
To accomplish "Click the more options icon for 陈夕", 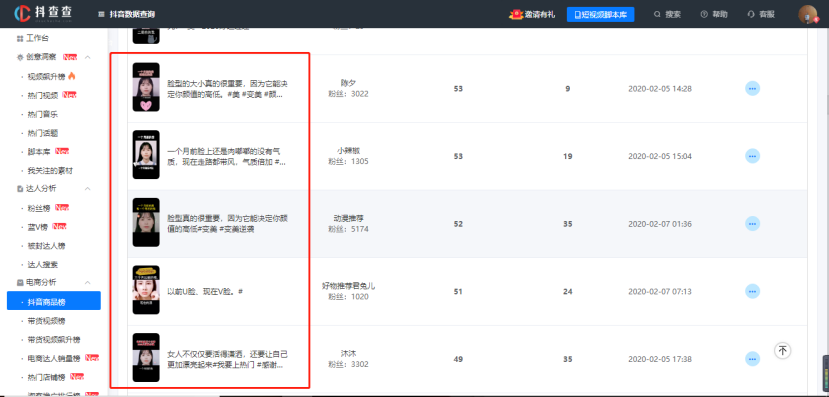I will pos(752,88).
